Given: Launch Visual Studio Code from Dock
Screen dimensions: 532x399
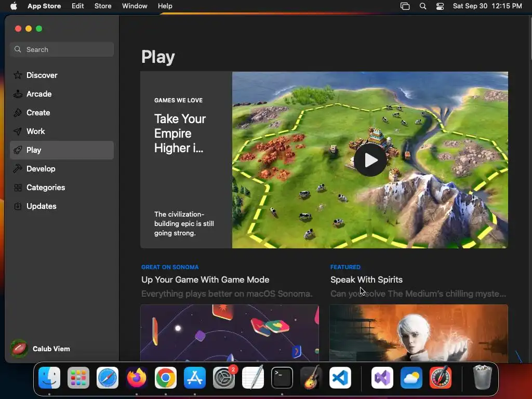Looking at the screenshot, I should click(340, 378).
